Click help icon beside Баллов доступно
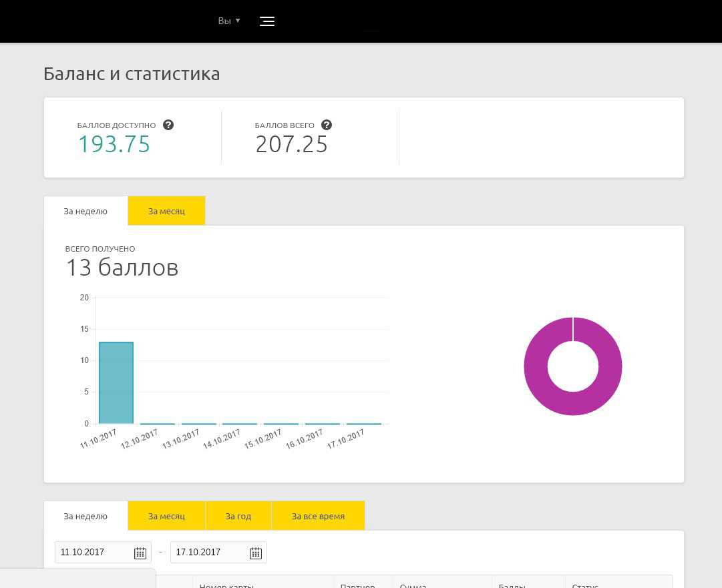The height and width of the screenshot is (588, 722). pyautogui.click(x=168, y=125)
